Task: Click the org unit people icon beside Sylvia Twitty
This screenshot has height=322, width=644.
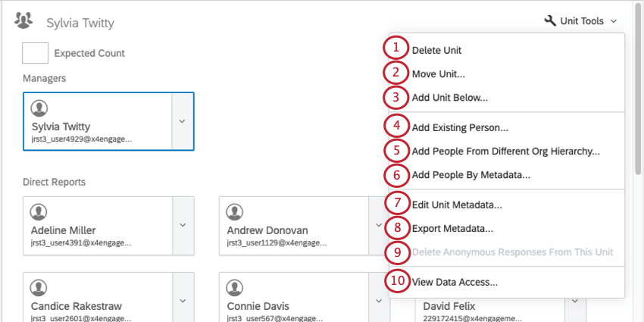Action: (x=23, y=21)
